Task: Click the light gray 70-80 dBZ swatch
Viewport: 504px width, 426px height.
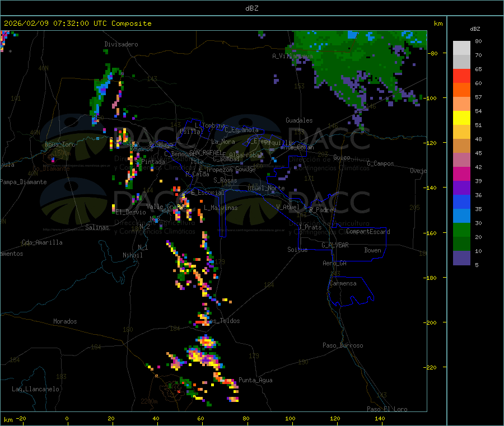Action: click(461, 48)
